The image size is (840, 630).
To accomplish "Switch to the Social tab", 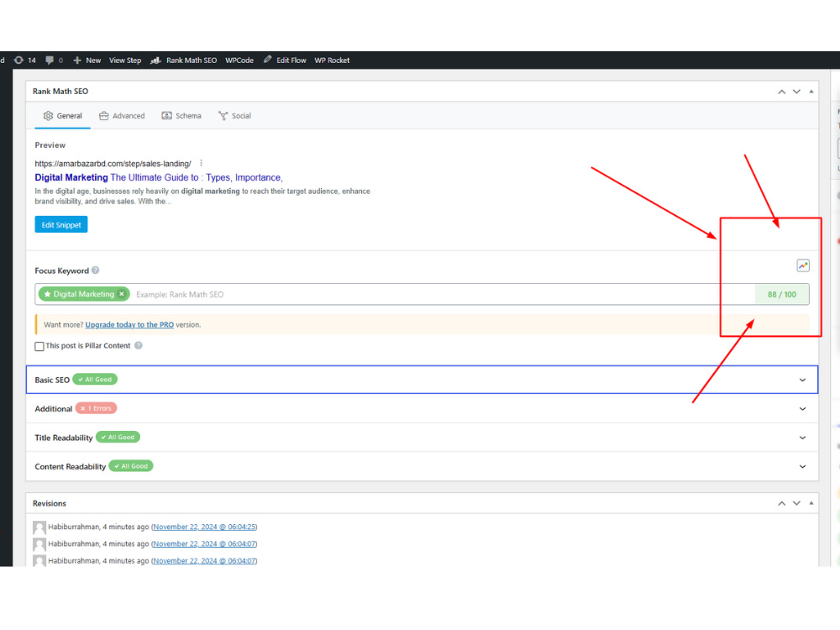I will [x=234, y=116].
